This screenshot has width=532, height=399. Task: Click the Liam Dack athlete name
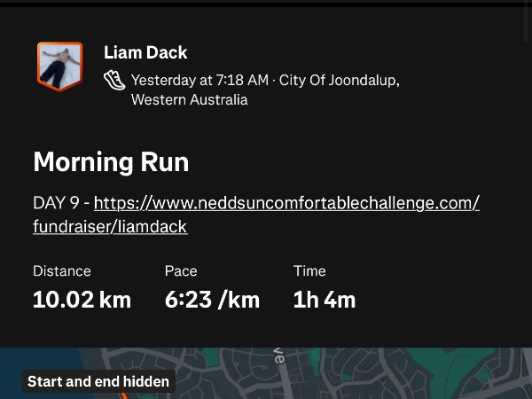[145, 53]
